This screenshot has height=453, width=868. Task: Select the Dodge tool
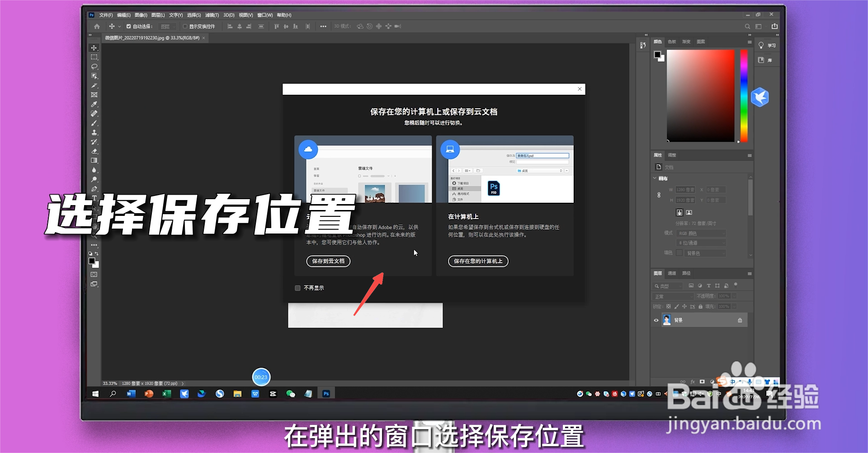point(94,180)
